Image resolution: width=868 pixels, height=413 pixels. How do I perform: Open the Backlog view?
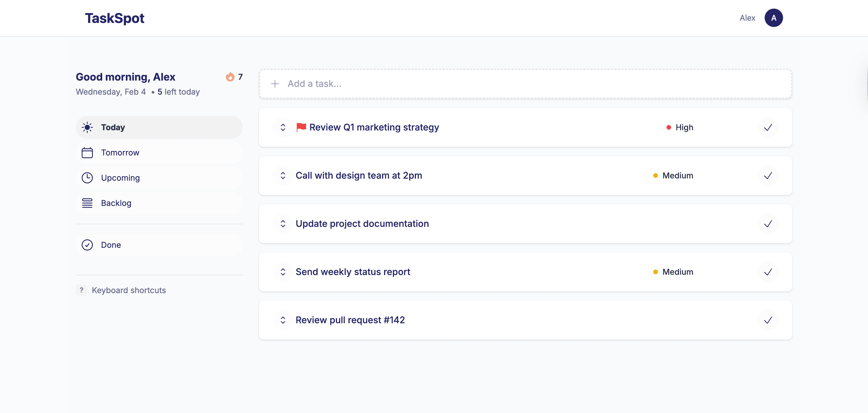click(x=116, y=203)
